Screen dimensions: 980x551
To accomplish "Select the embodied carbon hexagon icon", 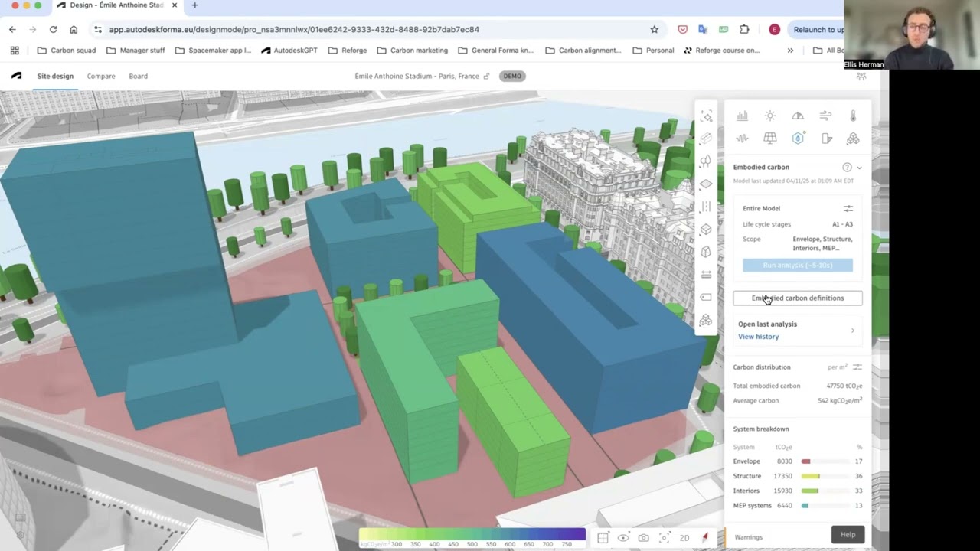I will coord(798,139).
